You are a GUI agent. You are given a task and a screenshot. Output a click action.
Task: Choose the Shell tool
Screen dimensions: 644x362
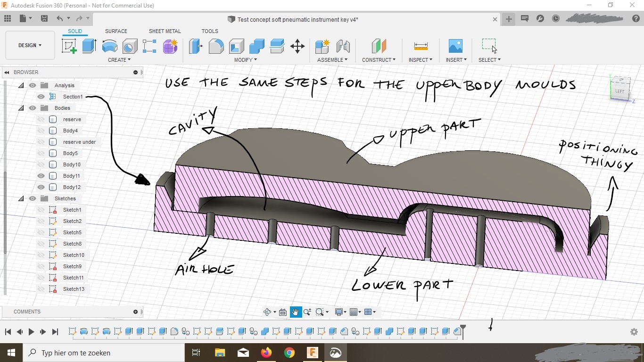[236, 46]
